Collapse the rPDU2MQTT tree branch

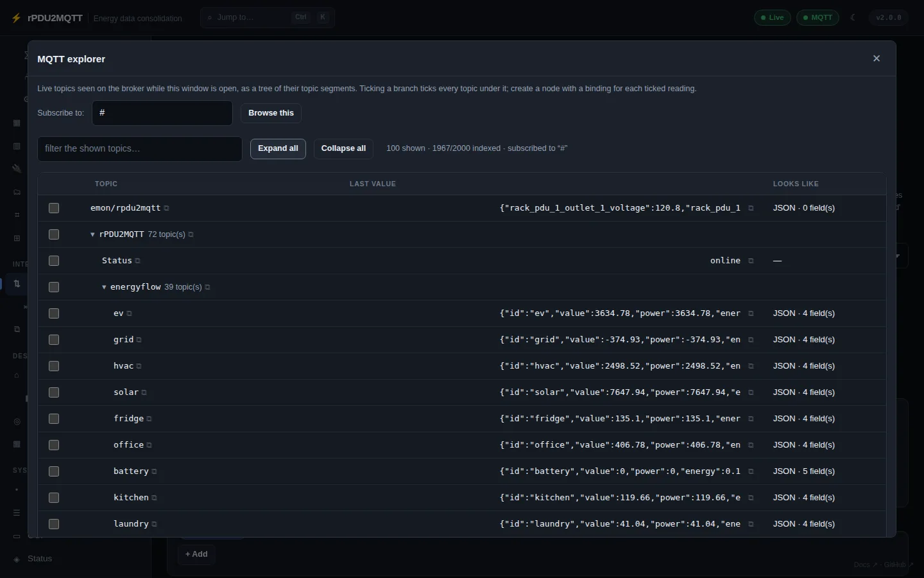92,234
